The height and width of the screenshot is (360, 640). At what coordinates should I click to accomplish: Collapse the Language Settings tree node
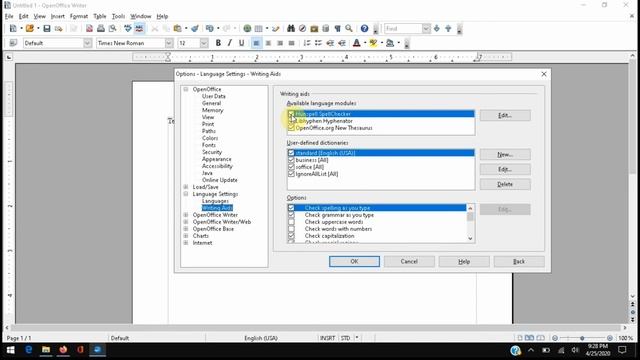[186, 194]
